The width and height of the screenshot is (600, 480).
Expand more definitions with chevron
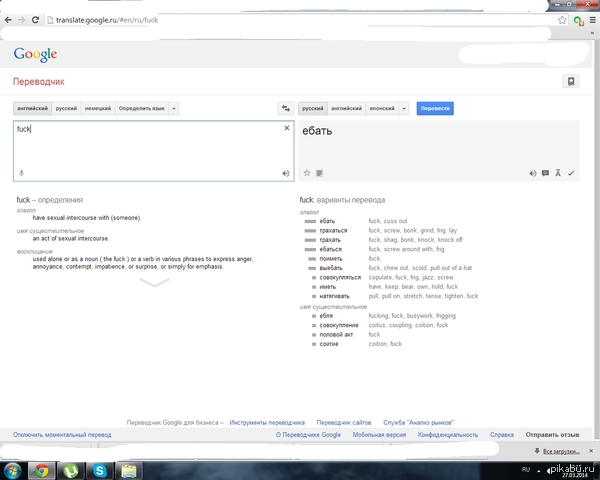(155, 282)
